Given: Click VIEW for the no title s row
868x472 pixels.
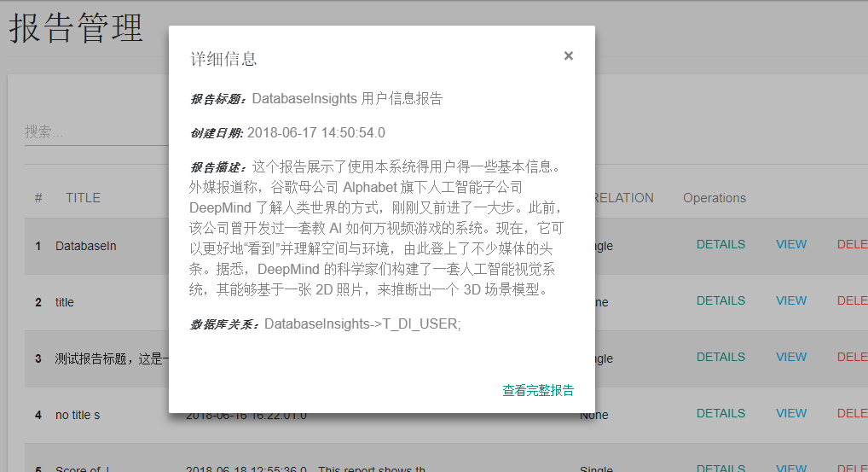Looking at the screenshot, I should (791, 413).
